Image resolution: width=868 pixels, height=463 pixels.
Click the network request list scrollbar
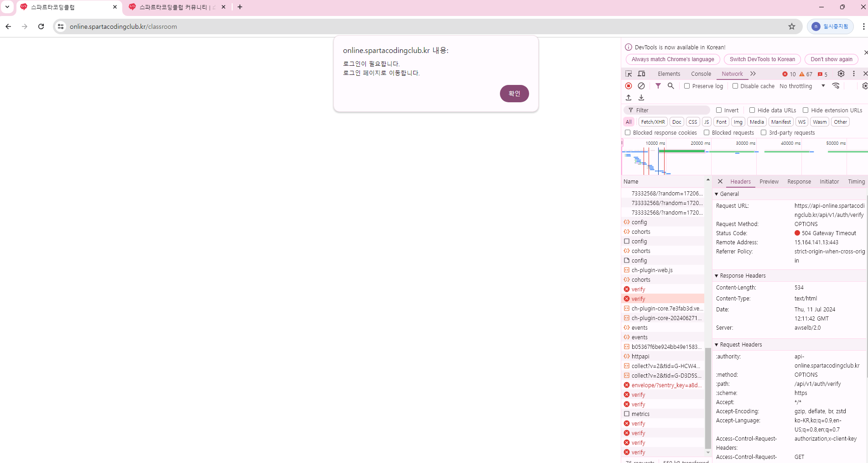pos(708,398)
